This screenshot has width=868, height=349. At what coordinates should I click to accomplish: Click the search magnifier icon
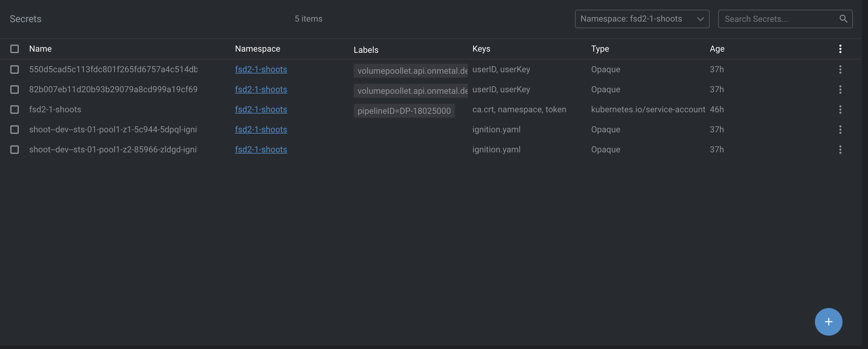click(x=843, y=19)
